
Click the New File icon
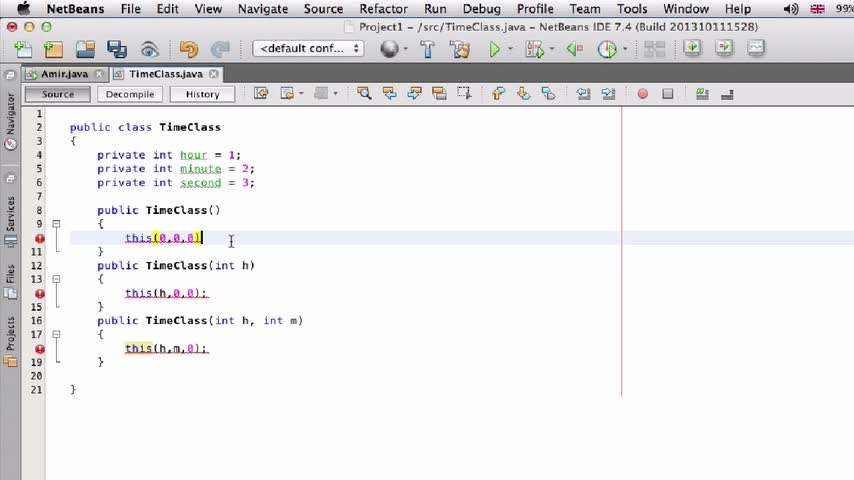pyautogui.click(x=23, y=49)
